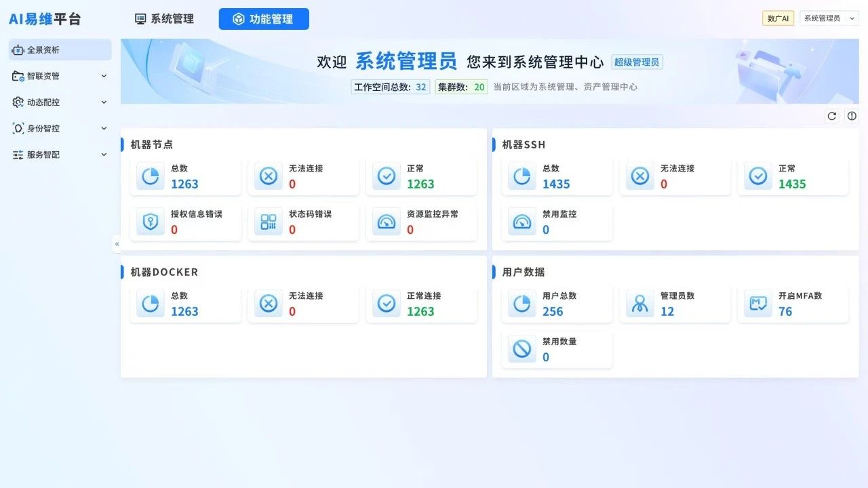Click the 正常 check icon in 机器SSH card

(757, 176)
